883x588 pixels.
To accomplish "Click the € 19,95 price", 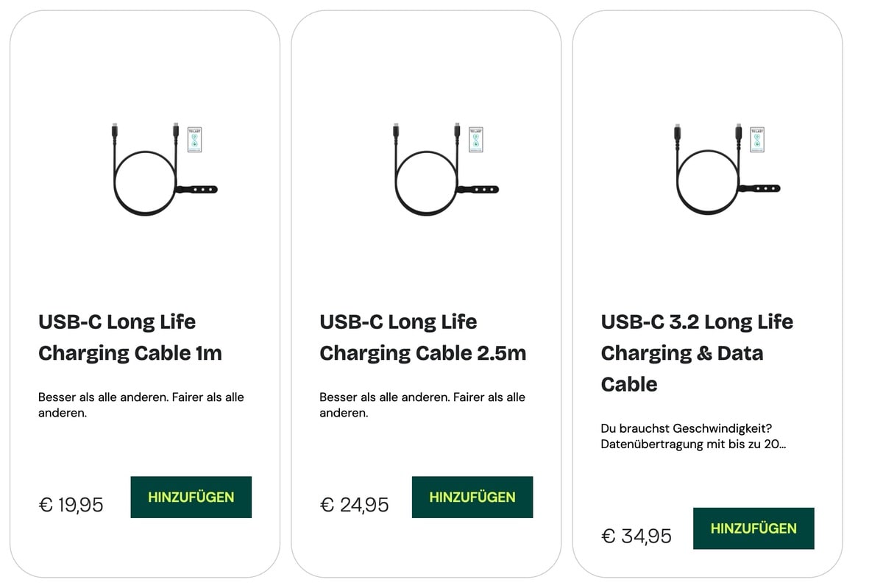I will (x=71, y=505).
